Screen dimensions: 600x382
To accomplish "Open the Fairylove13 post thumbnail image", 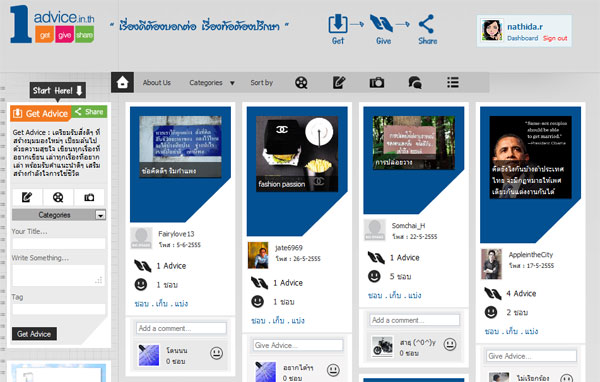I will point(180,147).
